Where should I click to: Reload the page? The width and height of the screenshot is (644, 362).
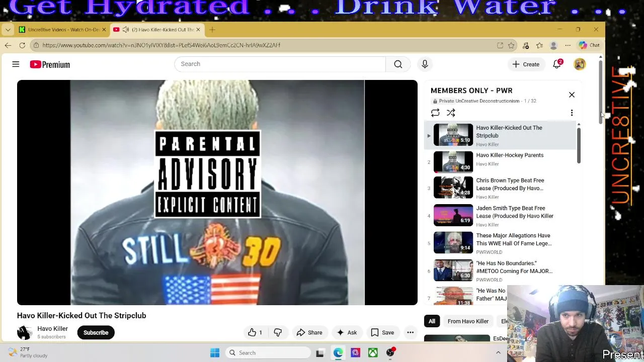[x=22, y=45]
